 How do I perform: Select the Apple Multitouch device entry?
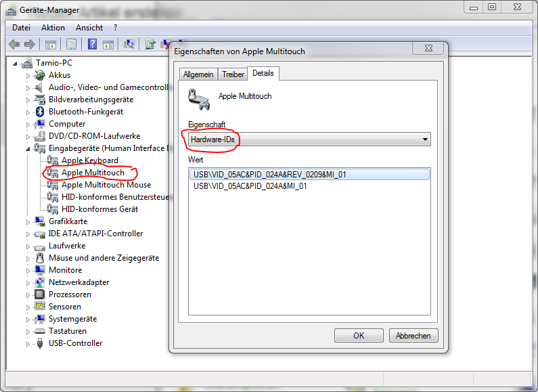click(x=93, y=173)
